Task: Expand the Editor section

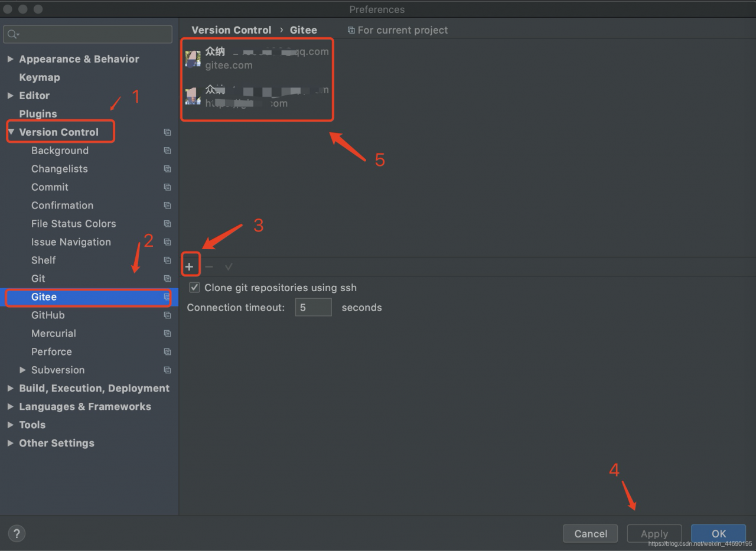Action: click(10, 96)
